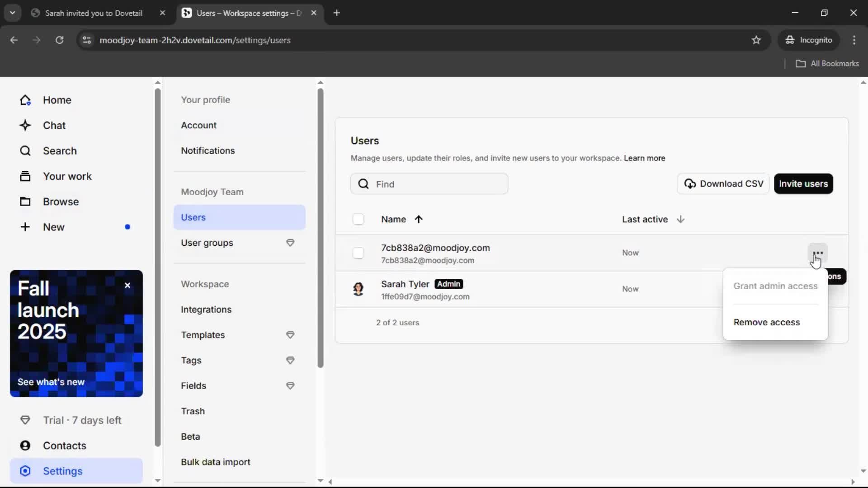Toggle the select-all users checkbox
This screenshot has height=488, width=868.
coord(358,219)
